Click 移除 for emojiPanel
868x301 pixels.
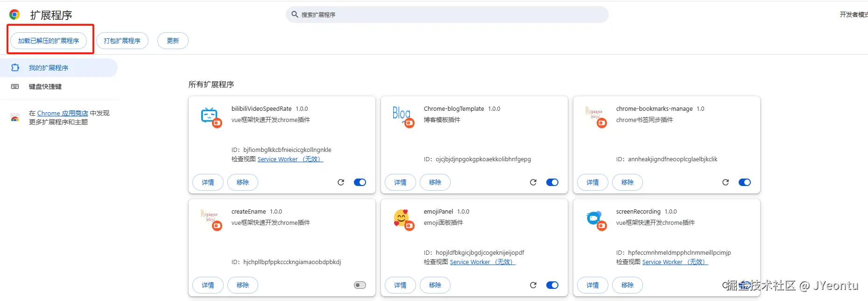click(435, 285)
